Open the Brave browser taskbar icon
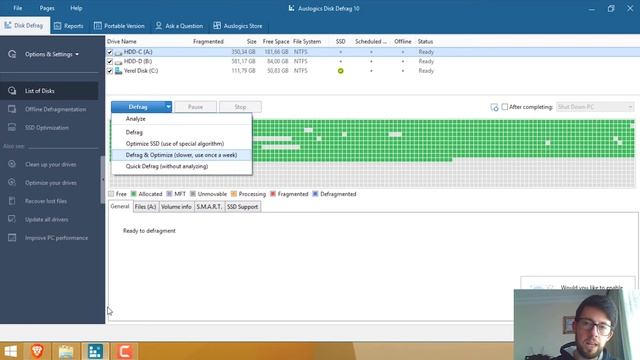 pos(38,351)
